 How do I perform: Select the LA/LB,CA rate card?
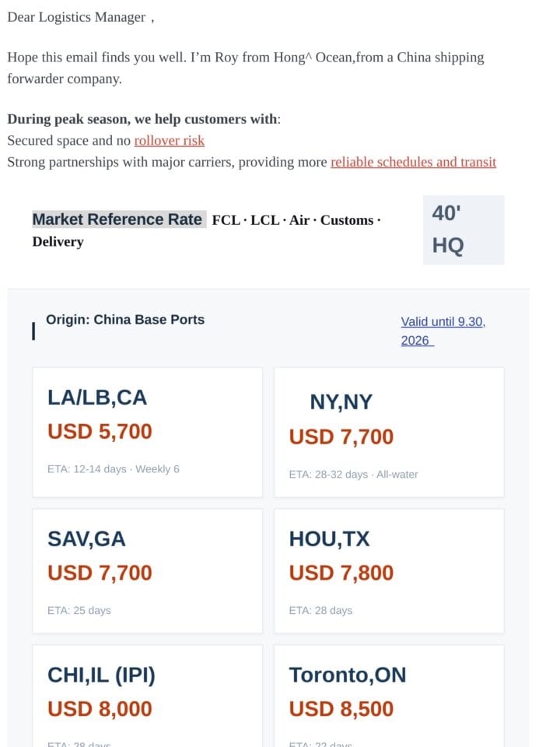pos(147,433)
